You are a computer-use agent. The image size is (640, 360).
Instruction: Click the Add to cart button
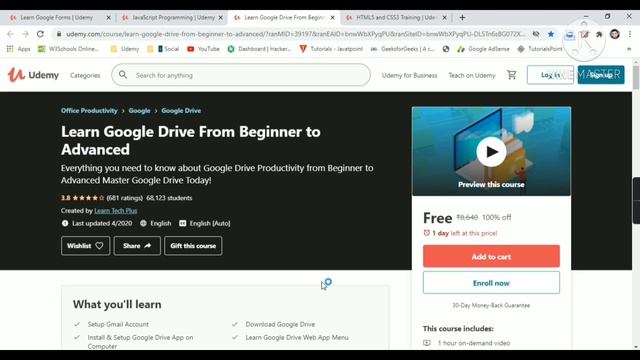[491, 256]
